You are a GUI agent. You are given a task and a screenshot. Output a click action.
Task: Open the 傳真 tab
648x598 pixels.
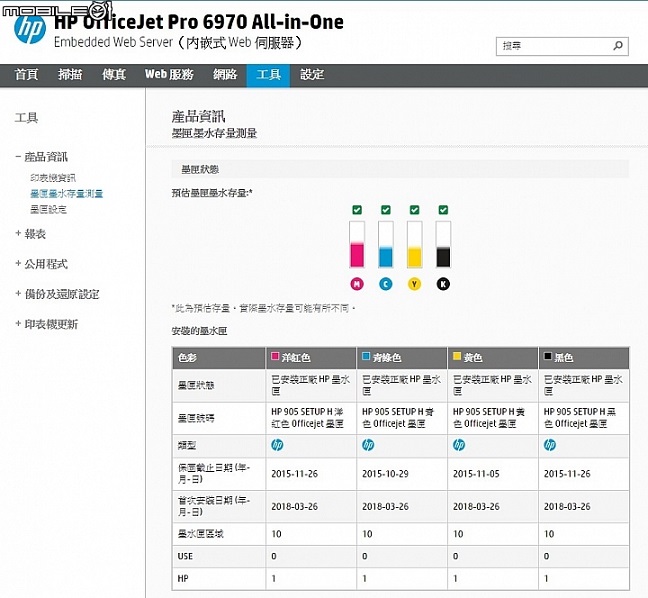114,75
